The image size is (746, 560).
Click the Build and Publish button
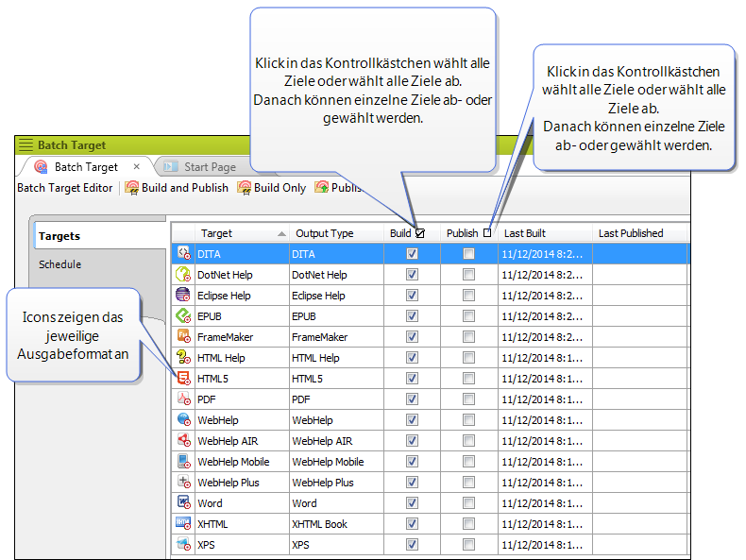[x=177, y=188]
